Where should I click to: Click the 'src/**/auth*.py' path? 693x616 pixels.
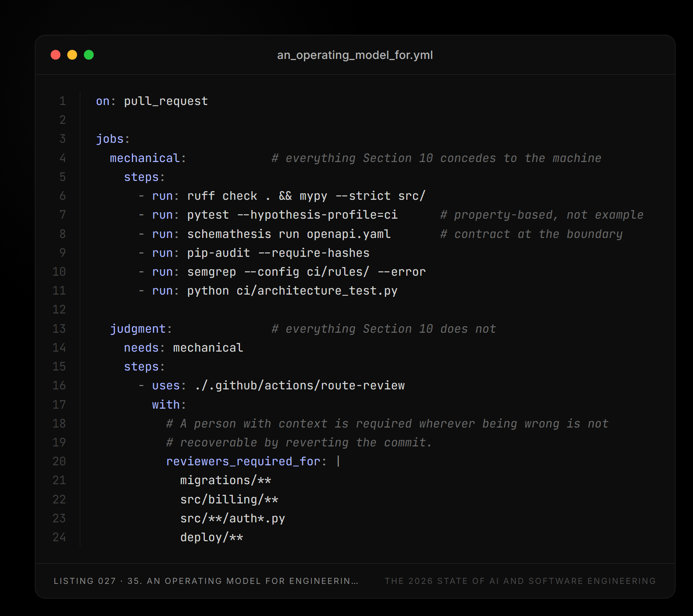pos(233,518)
